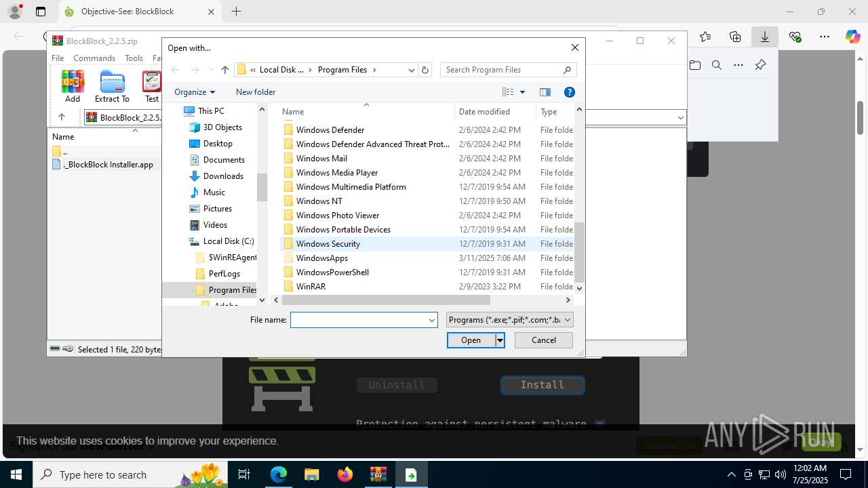Image resolution: width=868 pixels, height=488 pixels.
Task: Search downloads with magnifier icon
Action: point(717,65)
